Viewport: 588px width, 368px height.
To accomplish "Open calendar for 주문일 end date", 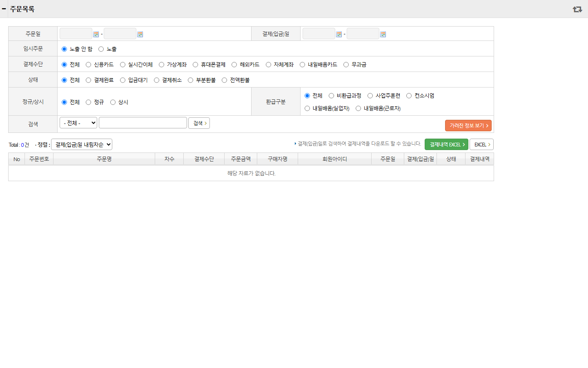I will point(140,34).
